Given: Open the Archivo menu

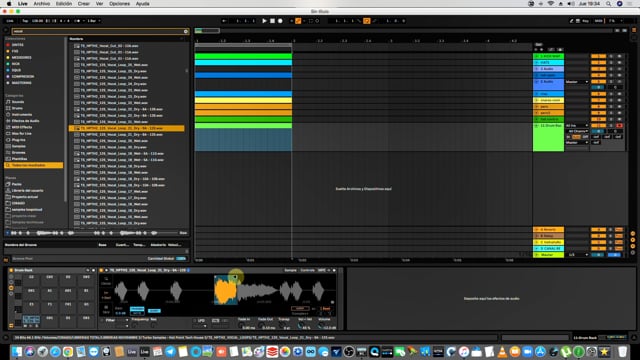Looking at the screenshot, I should click(x=42, y=4).
